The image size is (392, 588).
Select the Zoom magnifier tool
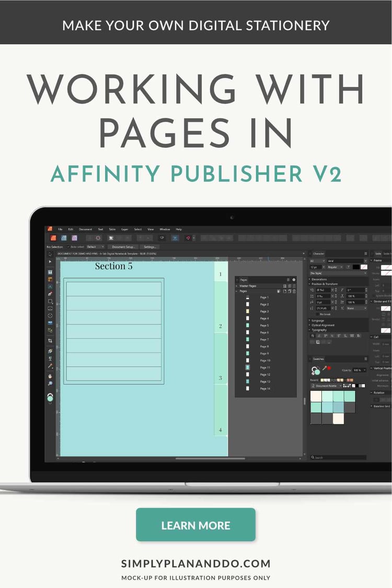click(50, 383)
